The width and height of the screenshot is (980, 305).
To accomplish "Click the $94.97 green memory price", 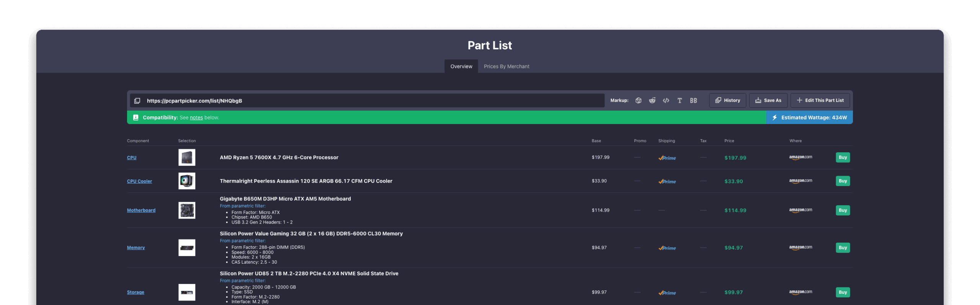I will pyautogui.click(x=733, y=248).
